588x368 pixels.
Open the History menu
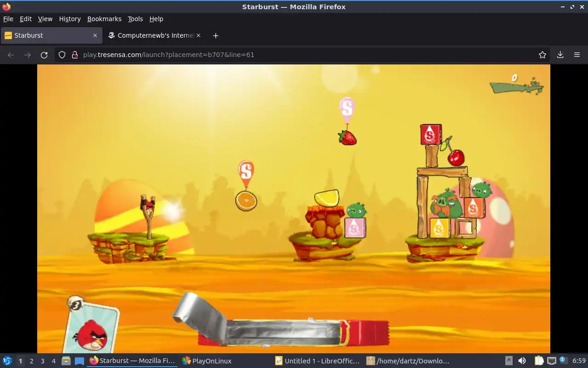point(70,19)
